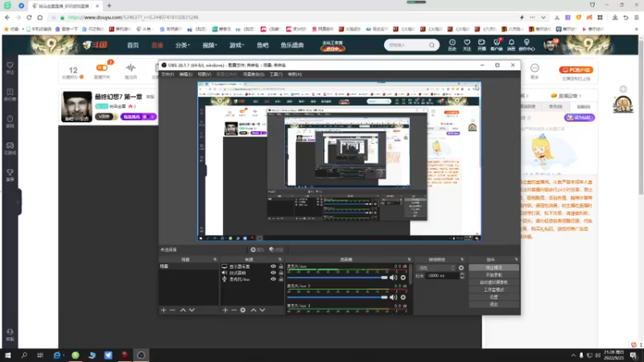Image resolution: width=644 pixels, height=362 pixels.
Task: Add a new scene in OBS
Action: coord(163,311)
